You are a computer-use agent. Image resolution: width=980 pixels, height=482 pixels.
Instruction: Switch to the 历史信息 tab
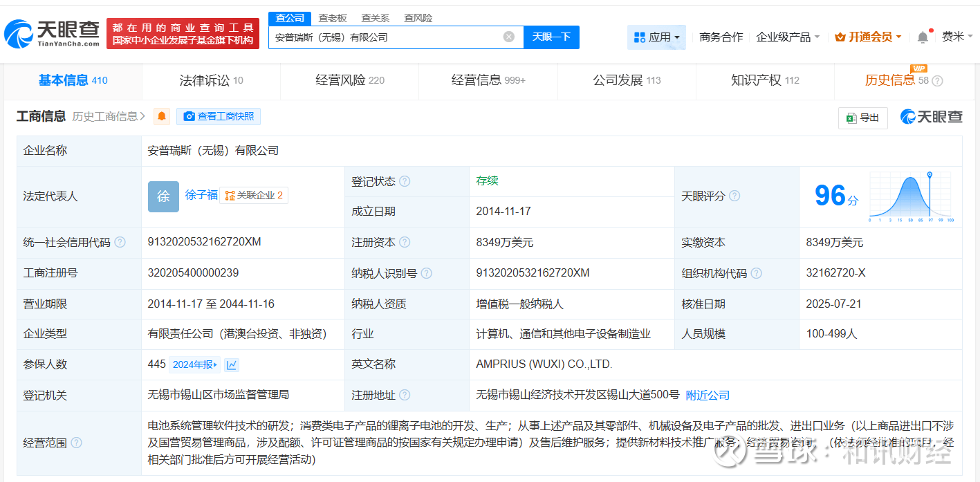(904, 80)
